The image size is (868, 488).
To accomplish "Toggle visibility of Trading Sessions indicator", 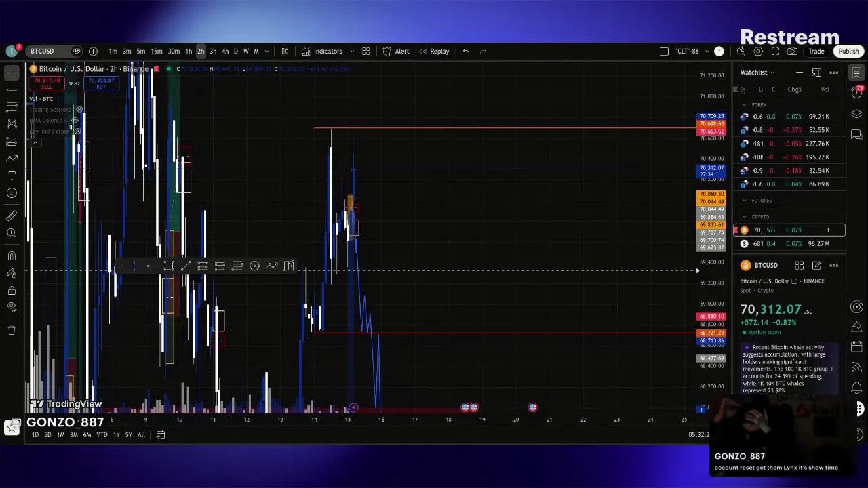I will (x=79, y=110).
